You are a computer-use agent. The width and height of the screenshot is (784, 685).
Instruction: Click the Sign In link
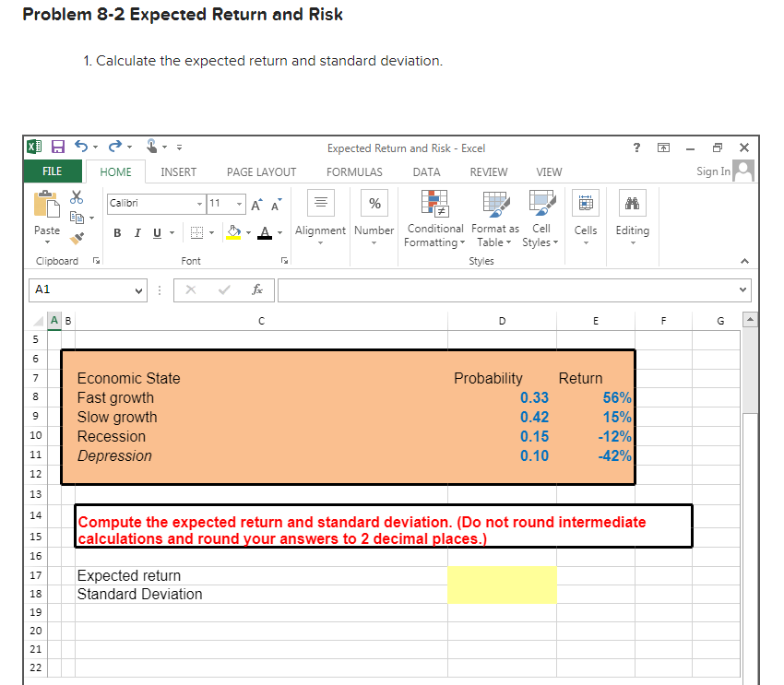713,172
